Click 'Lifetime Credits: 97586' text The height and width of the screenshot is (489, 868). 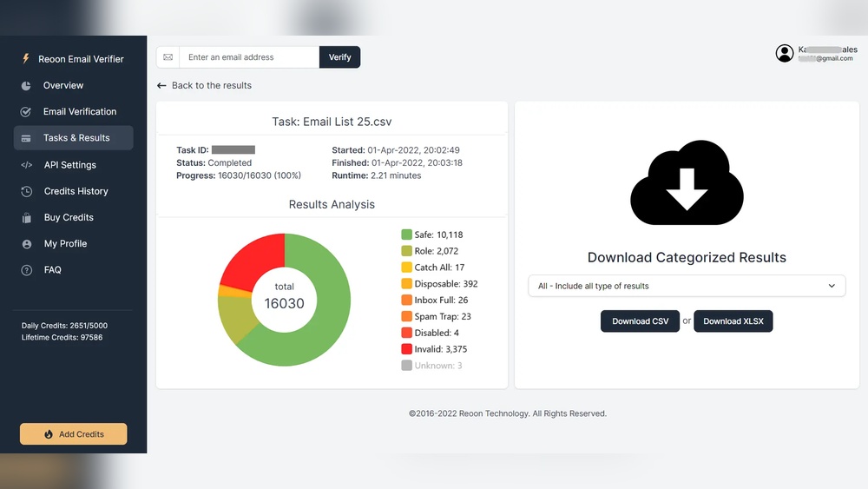coord(62,337)
